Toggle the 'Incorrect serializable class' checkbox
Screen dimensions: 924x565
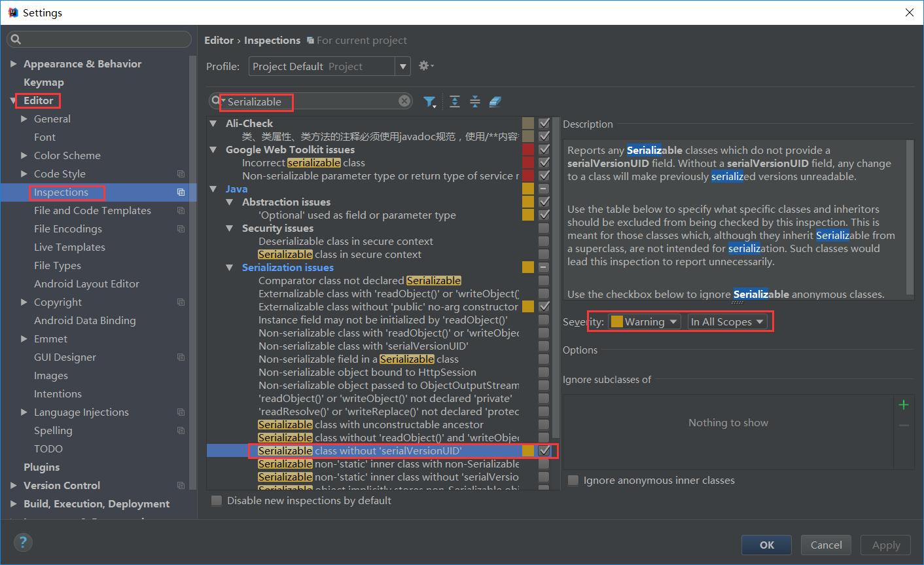point(544,162)
